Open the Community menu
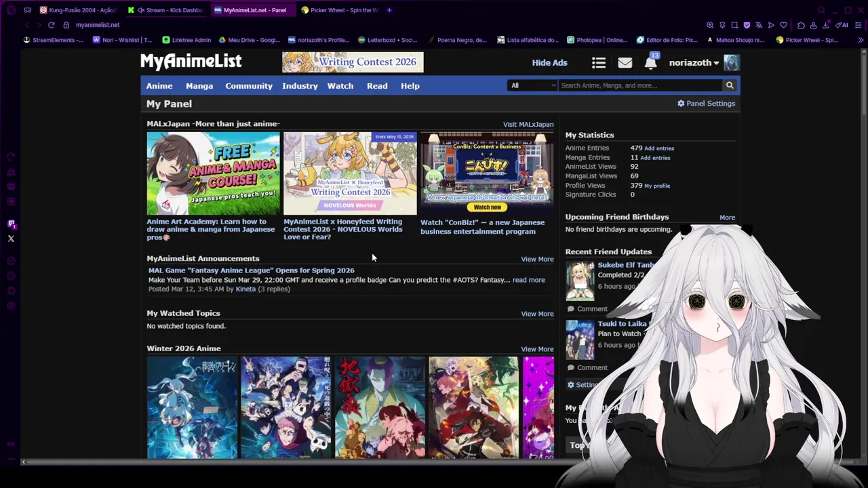 [249, 86]
